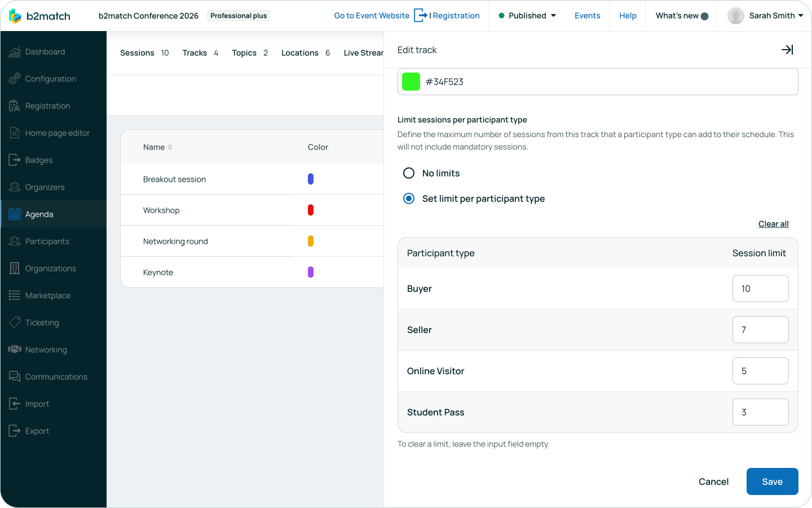This screenshot has width=812, height=508.
Task: Open Configuration via its gears icon
Action: [15, 79]
